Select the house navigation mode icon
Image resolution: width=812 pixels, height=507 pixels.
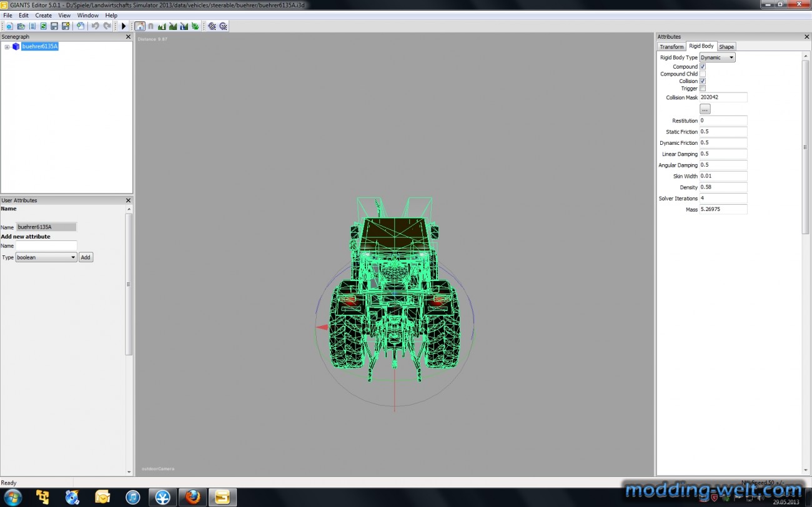coord(140,26)
